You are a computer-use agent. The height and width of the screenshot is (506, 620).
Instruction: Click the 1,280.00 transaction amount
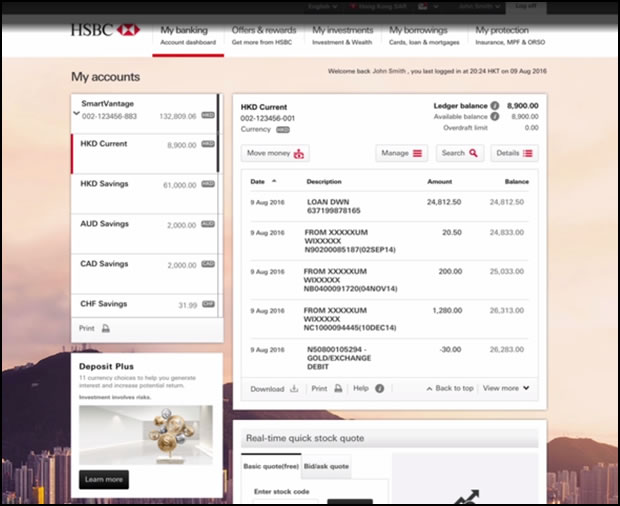pos(447,310)
